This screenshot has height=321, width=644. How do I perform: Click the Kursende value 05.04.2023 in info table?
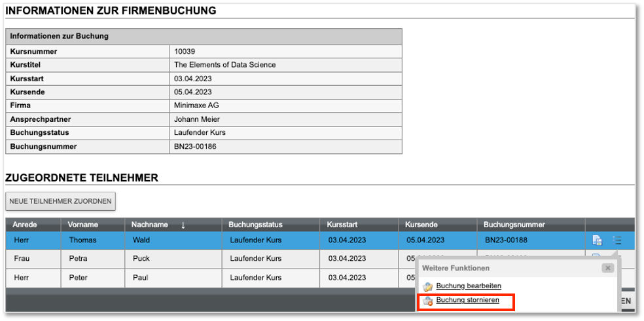pyautogui.click(x=193, y=92)
